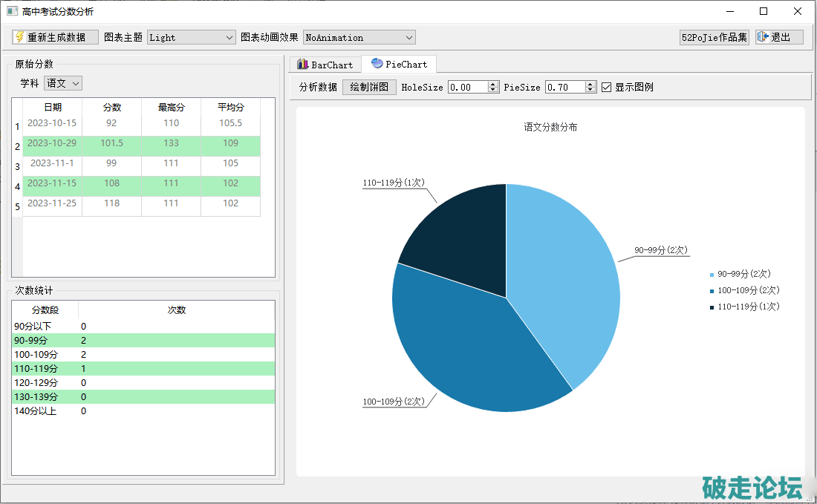Select the 2023-10-29 date cell
The height and width of the screenshot is (504, 817).
(52, 143)
